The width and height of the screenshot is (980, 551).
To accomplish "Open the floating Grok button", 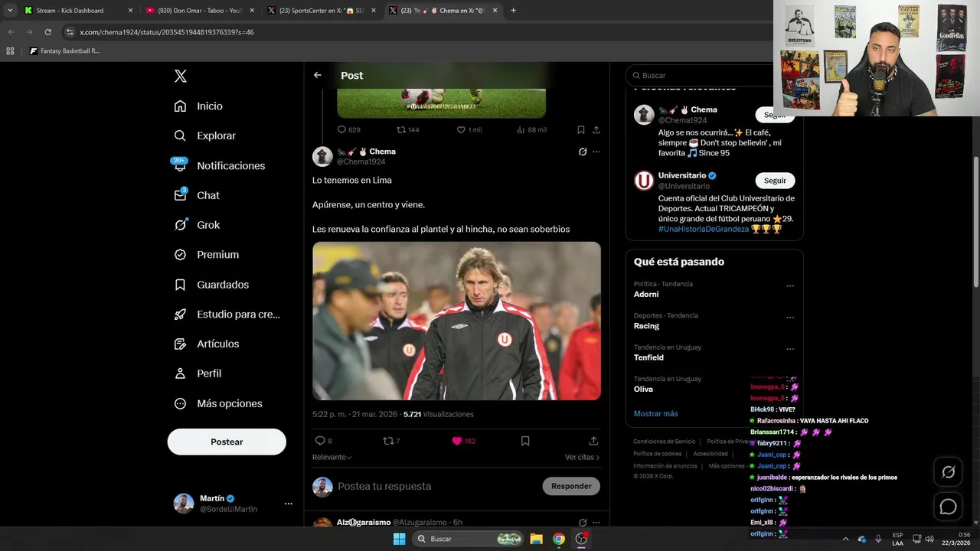I will pos(948,472).
